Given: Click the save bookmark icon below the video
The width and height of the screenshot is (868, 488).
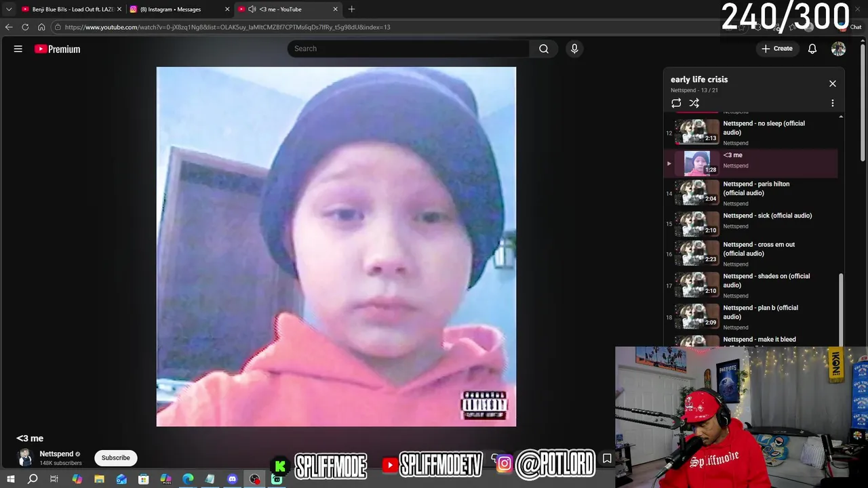Looking at the screenshot, I should coord(607,458).
